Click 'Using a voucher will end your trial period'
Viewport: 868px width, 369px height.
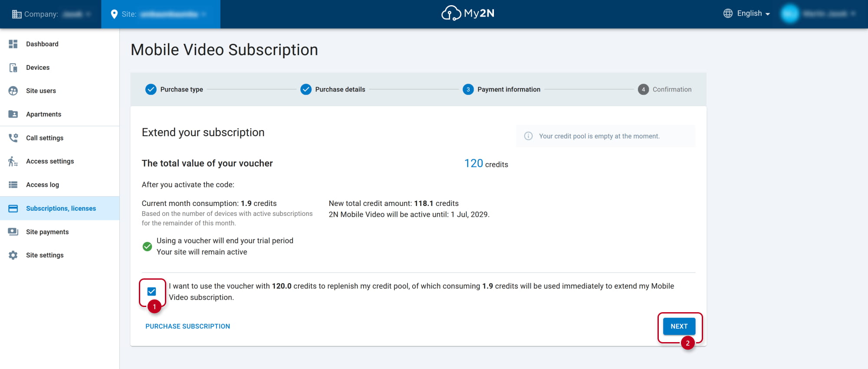(225, 241)
